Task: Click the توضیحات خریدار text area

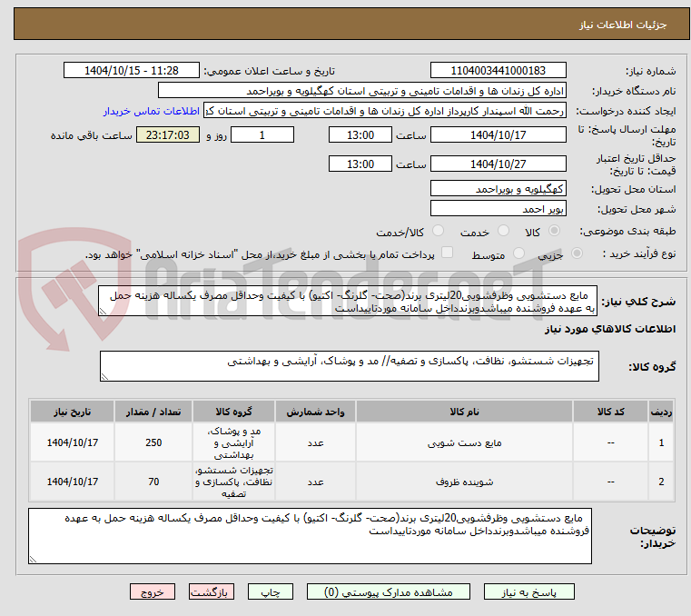Action: [310, 536]
